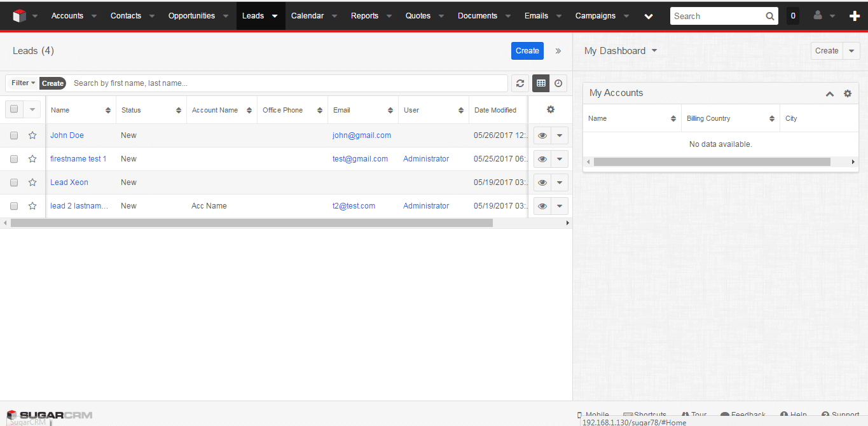The width and height of the screenshot is (868, 426).
Task: Sort leads by Status column arrows
Action: click(179, 110)
